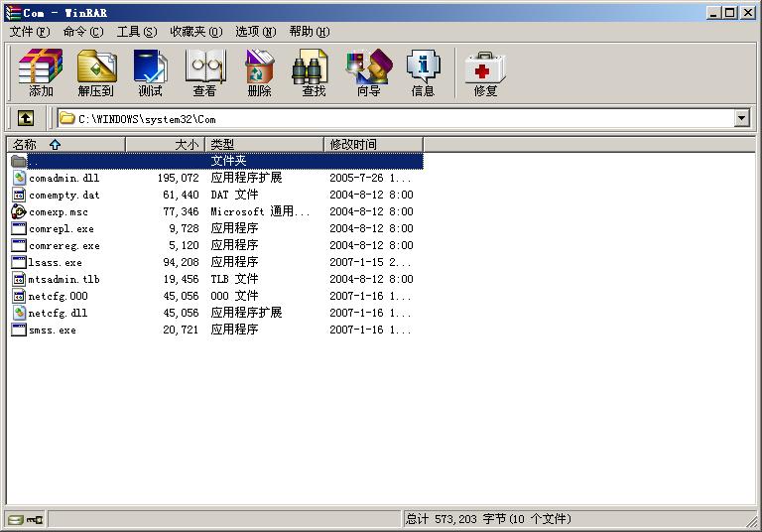Screen dimensions: 762x532
Task: Click the 修复 (Repair) first-aid icon
Action: 485,72
